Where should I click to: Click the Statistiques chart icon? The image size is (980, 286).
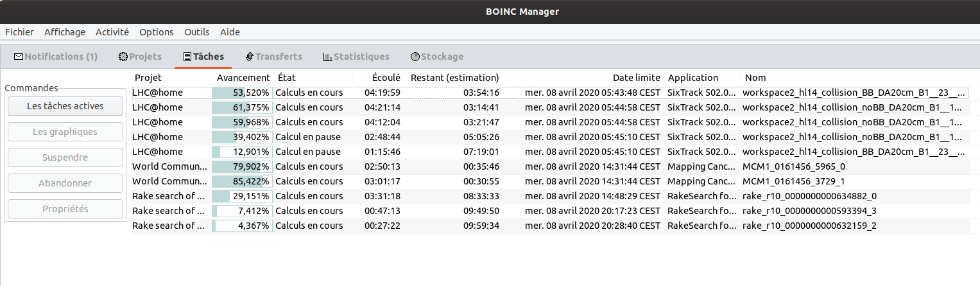[x=327, y=57]
